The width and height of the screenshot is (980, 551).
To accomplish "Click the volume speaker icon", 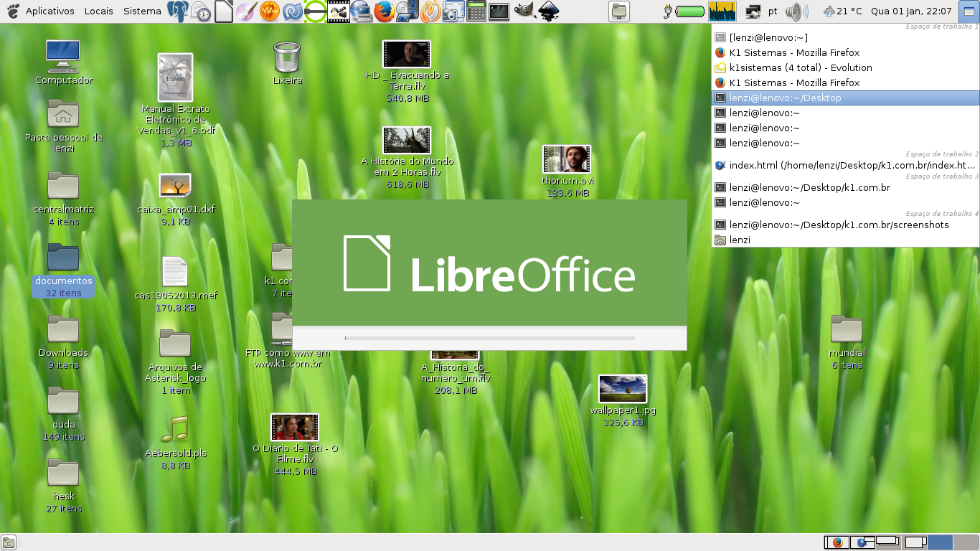I will (796, 11).
